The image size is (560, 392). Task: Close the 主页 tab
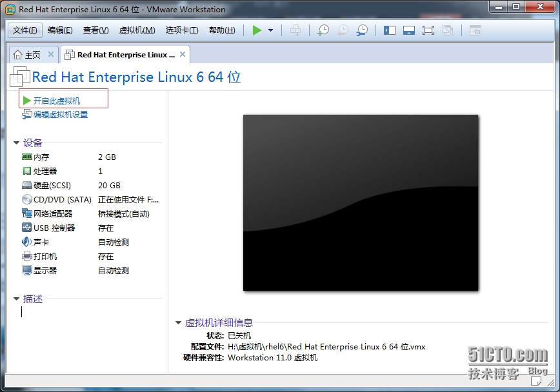(51, 54)
